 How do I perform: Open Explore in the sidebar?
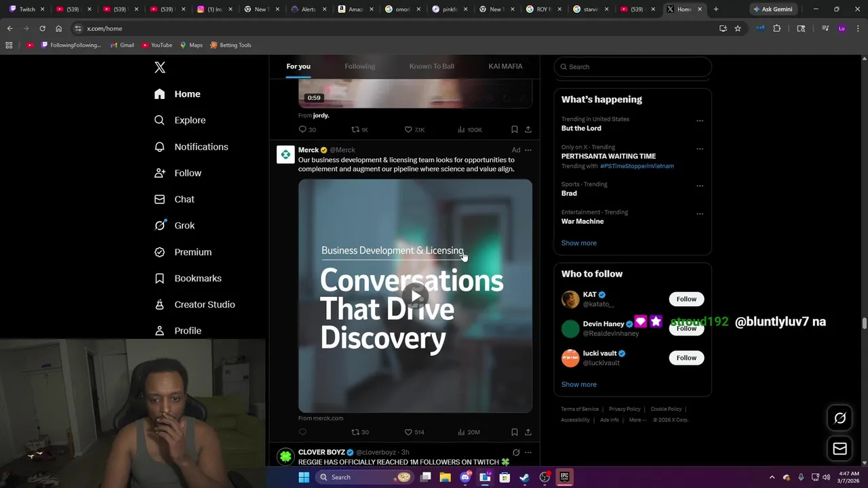[180, 120]
